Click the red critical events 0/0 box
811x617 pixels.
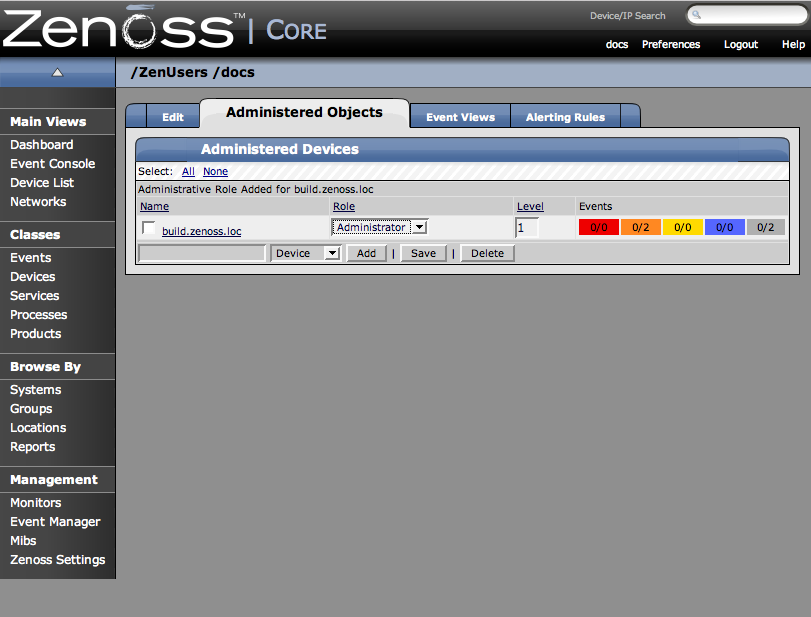point(598,227)
